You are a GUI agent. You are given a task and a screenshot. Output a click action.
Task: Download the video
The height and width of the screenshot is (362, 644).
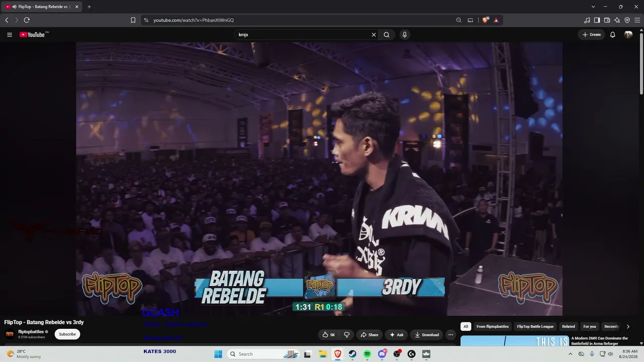pyautogui.click(x=427, y=335)
